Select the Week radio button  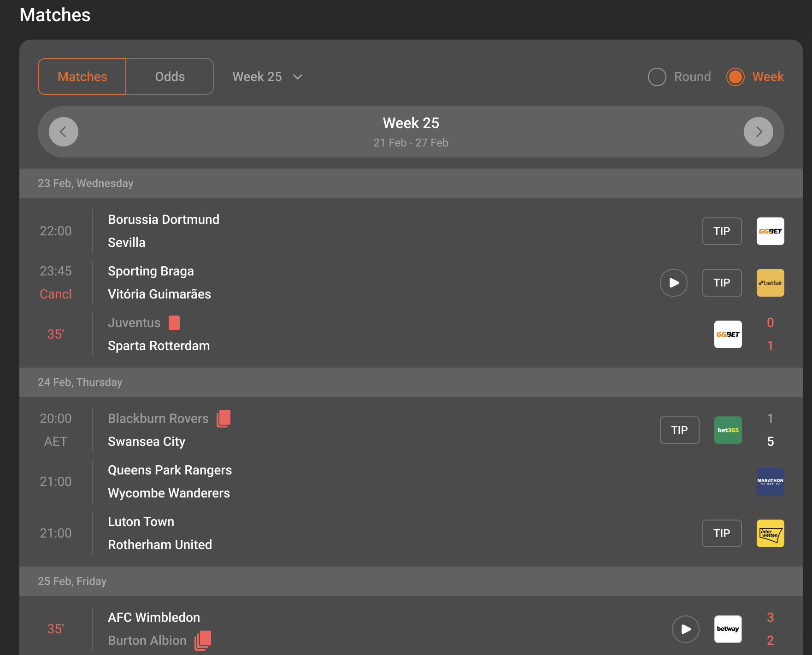[x=735, y=76]
